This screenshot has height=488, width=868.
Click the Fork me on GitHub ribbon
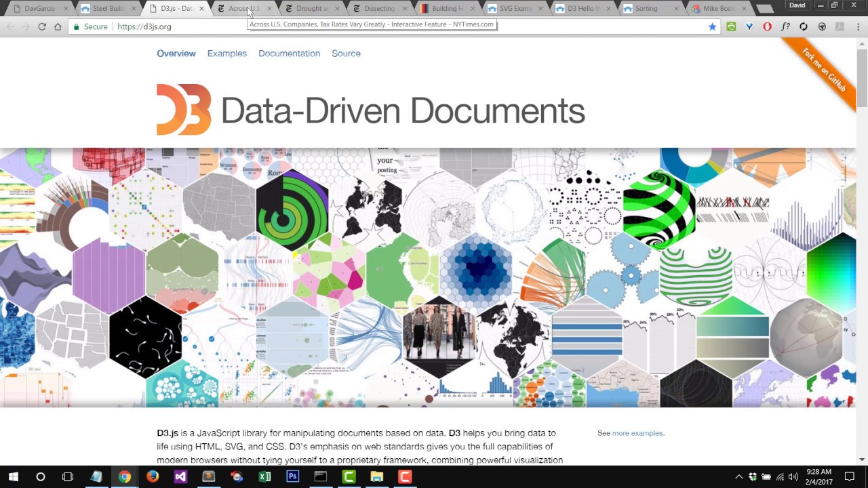tap(823, 70)
